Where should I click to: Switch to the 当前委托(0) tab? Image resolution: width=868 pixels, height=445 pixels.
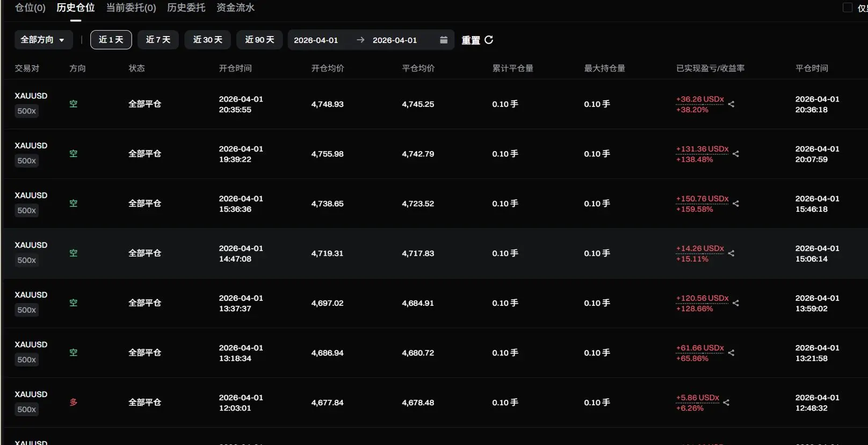[131, 8]
